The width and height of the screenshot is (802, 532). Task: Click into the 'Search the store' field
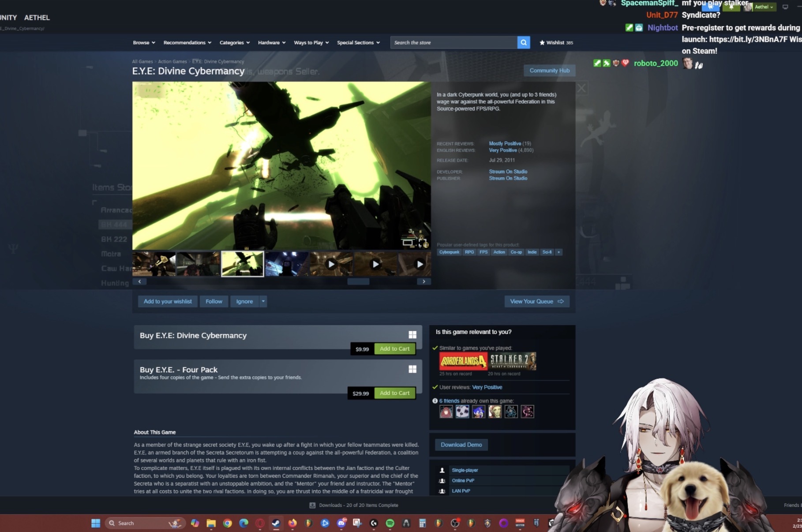(453, 42)
